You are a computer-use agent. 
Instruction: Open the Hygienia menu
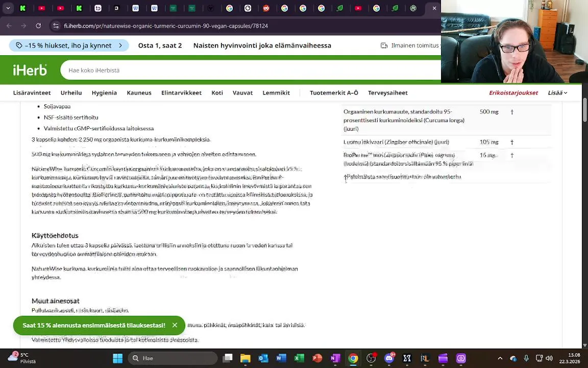104,93
